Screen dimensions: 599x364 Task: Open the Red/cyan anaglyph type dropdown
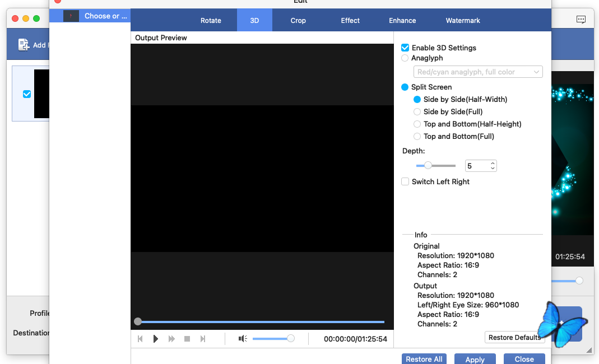click(477, 72)
